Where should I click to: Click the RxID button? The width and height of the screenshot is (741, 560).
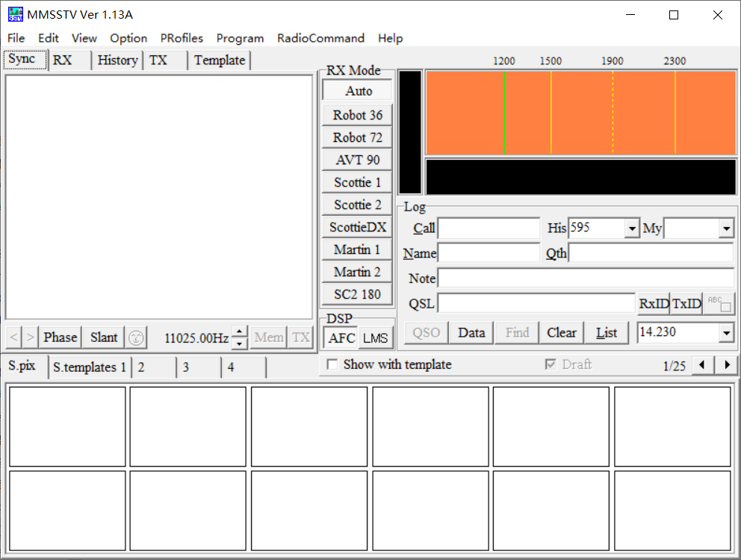coord(654,303)
